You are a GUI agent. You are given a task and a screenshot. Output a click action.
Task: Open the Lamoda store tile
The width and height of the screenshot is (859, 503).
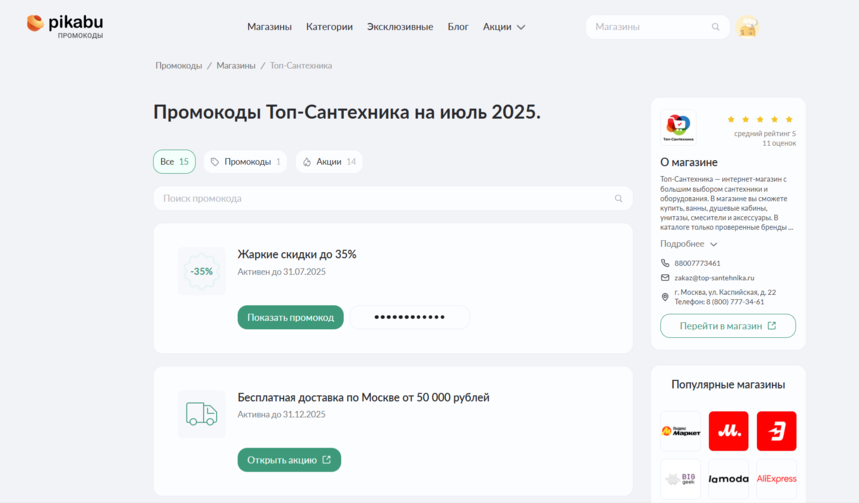pos(729,479)
